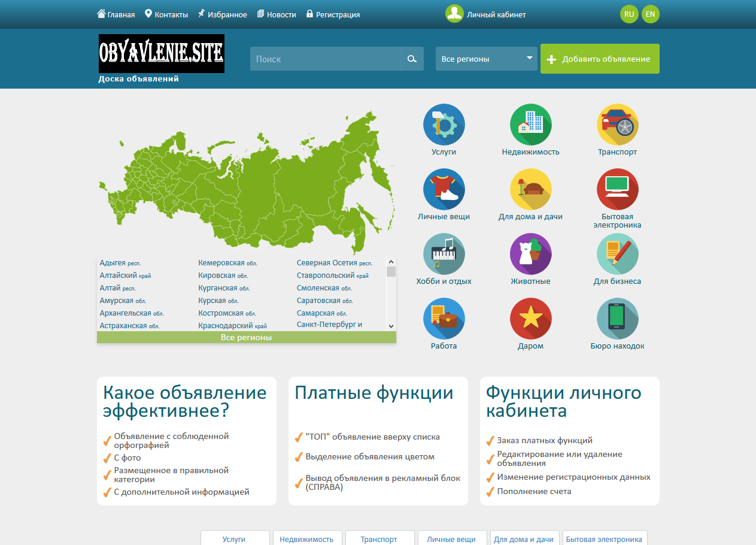Open the Бюро находок phone icon

tap(617, 319)
